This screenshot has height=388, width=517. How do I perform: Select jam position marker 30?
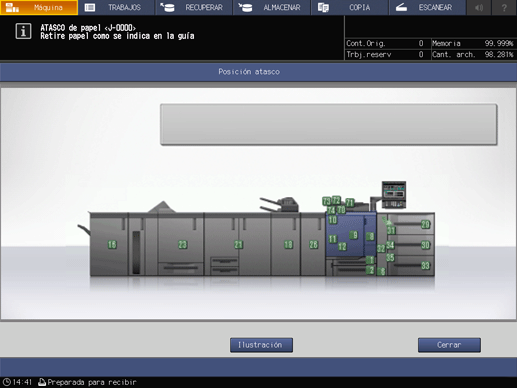(x=425, y=245)
